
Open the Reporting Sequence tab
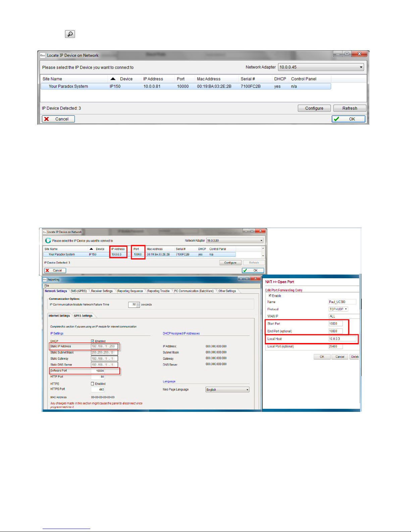[130, 291]
